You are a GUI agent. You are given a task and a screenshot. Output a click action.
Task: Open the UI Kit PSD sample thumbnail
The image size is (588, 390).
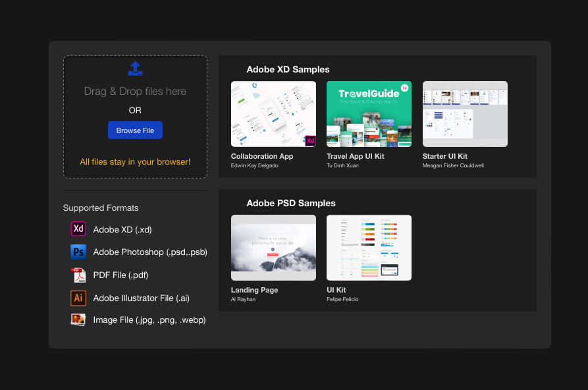369,247
